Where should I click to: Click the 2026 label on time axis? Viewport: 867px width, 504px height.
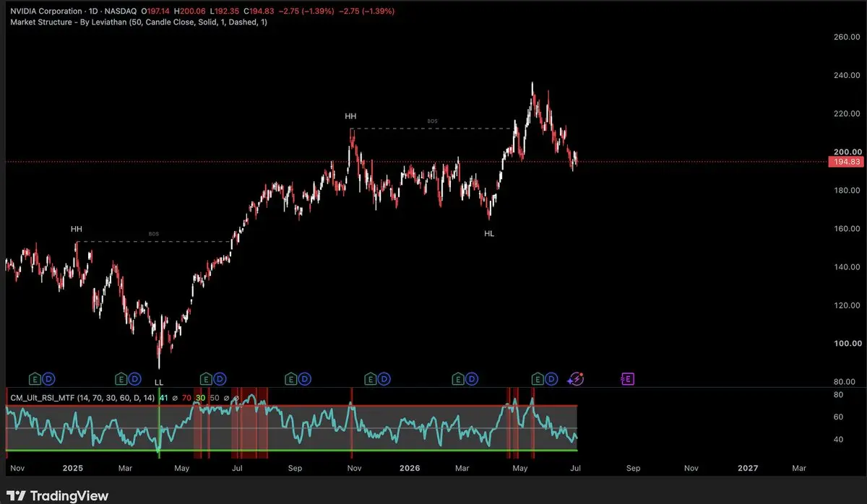[410, 468]
